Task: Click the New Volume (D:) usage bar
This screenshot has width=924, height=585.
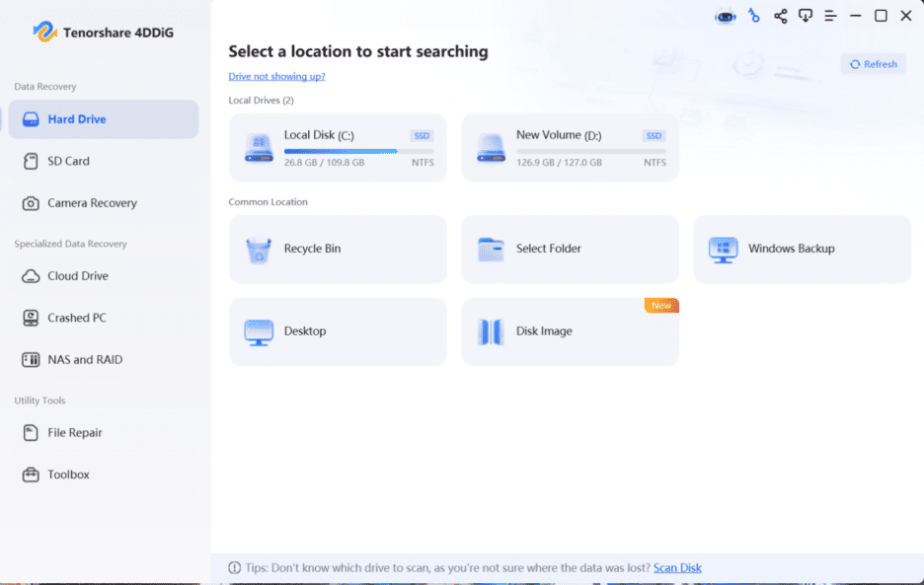Action: pos(591,151)
